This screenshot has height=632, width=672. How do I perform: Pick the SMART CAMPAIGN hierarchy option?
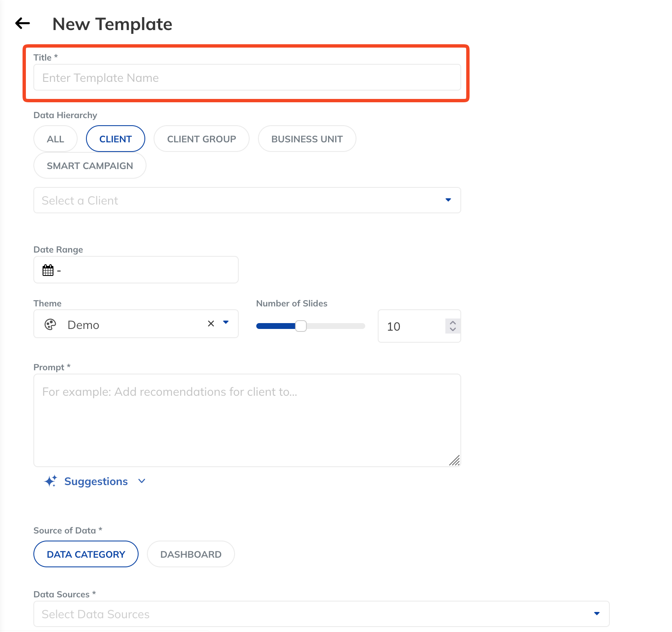tap(90, 165)
